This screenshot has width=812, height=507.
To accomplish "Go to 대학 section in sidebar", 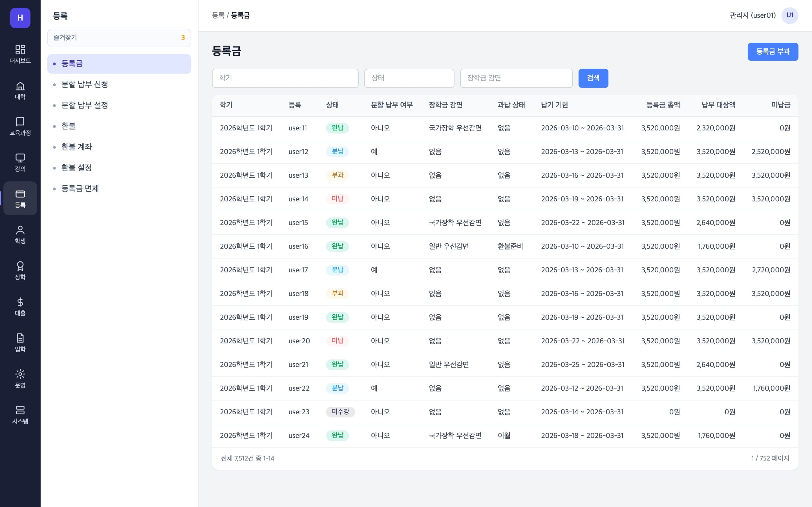I will tap(20, 90).
